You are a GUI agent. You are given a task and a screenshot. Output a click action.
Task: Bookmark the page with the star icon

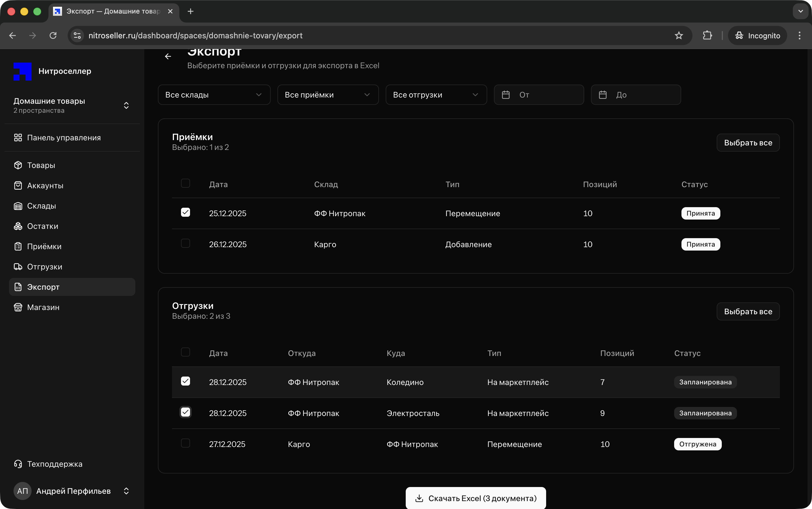[679, 36]
